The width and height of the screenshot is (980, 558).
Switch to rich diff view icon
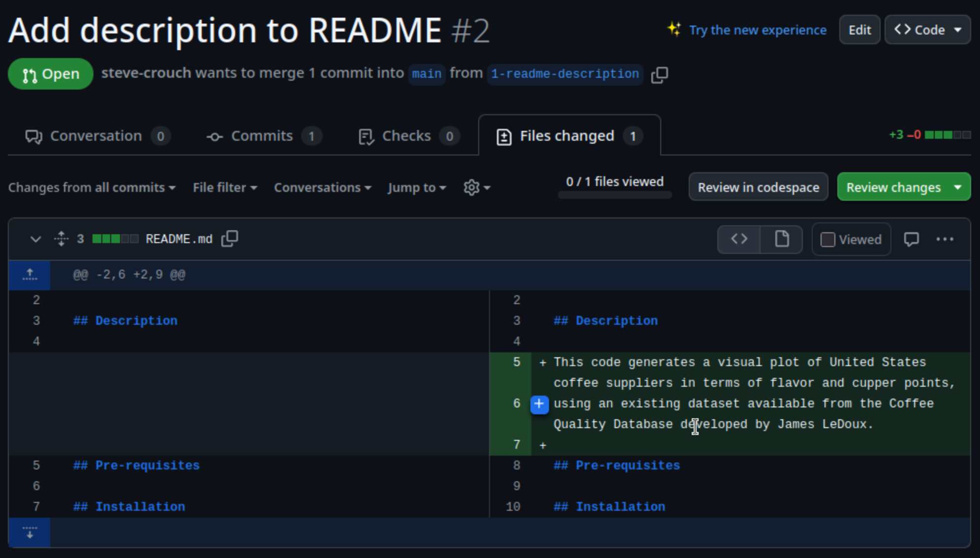pos(782,239)
